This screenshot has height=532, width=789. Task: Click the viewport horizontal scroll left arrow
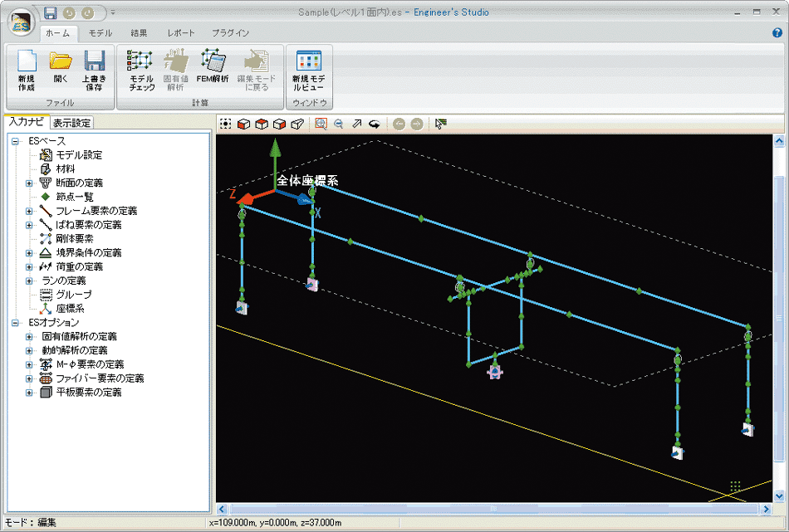(222, 509)
